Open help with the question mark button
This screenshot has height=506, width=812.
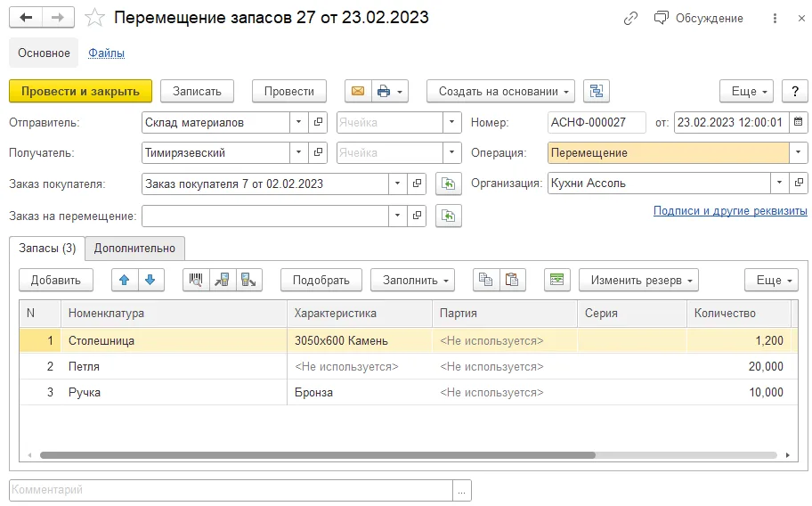pos(794,91)
